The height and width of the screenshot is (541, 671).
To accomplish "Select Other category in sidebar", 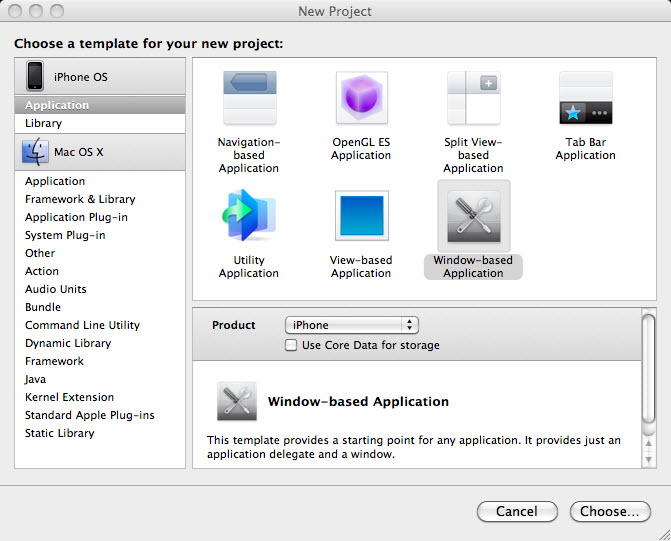I will [x=100, y=253].
